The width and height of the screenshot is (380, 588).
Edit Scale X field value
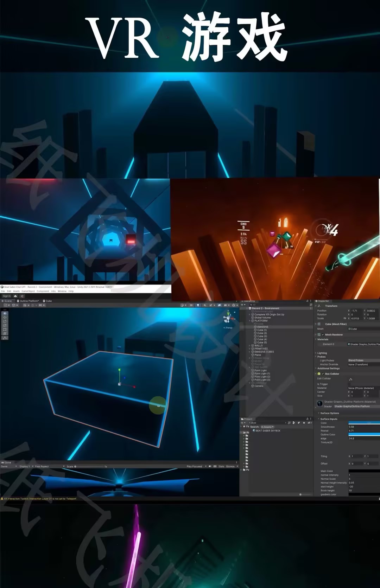(x=357, y=319)
